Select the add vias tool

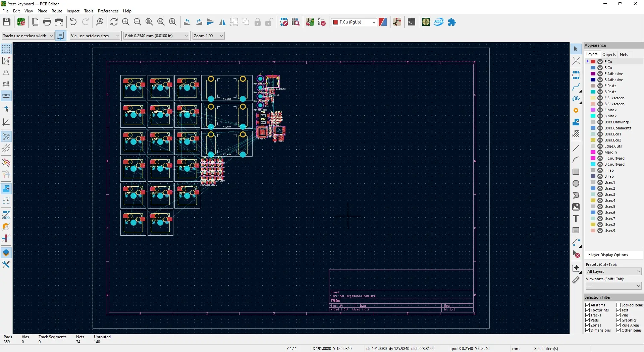tap(576, 110)
